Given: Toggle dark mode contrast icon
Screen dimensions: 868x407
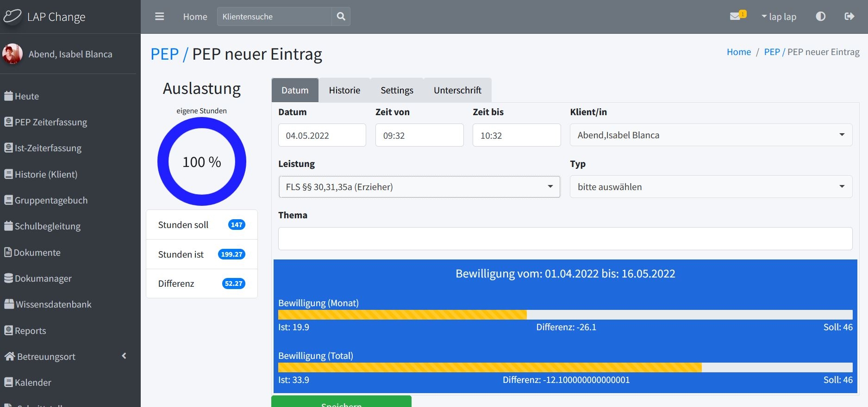Looking at the screenshot, I should coord(821,17).
